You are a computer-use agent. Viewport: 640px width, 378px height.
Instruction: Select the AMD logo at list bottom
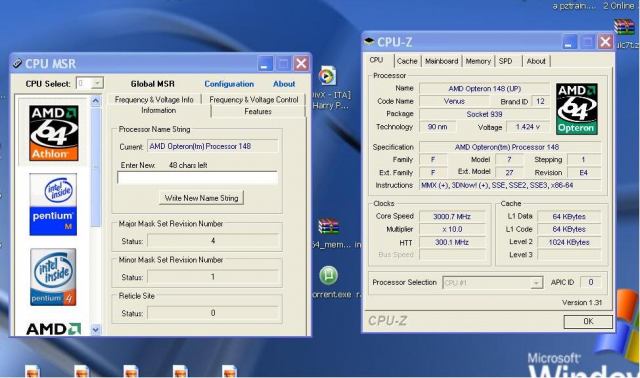pos(53,329)
